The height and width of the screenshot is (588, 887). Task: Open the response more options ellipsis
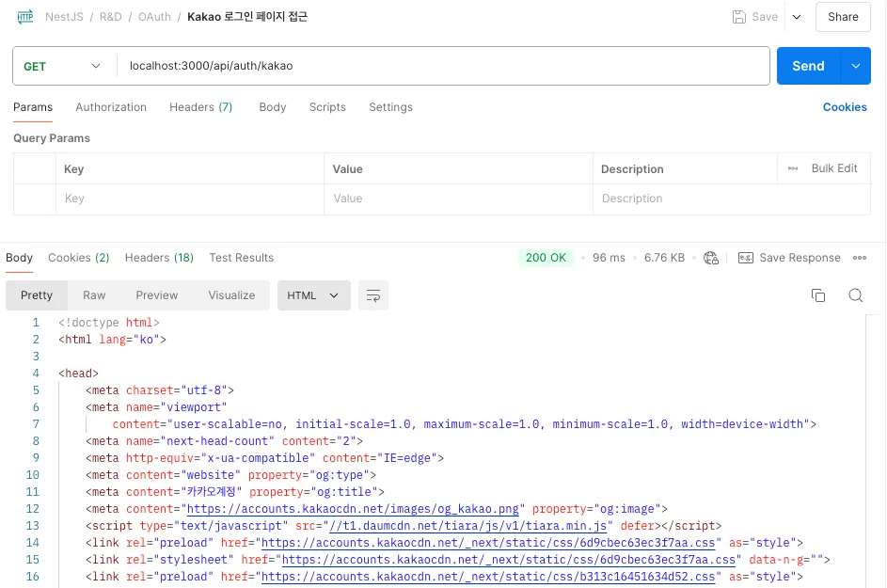click(860, 258)
